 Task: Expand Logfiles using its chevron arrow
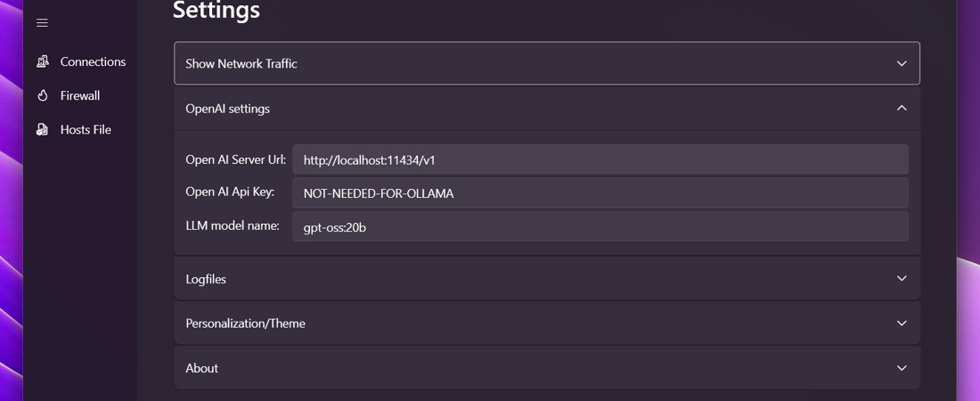[x=902, y=279]
